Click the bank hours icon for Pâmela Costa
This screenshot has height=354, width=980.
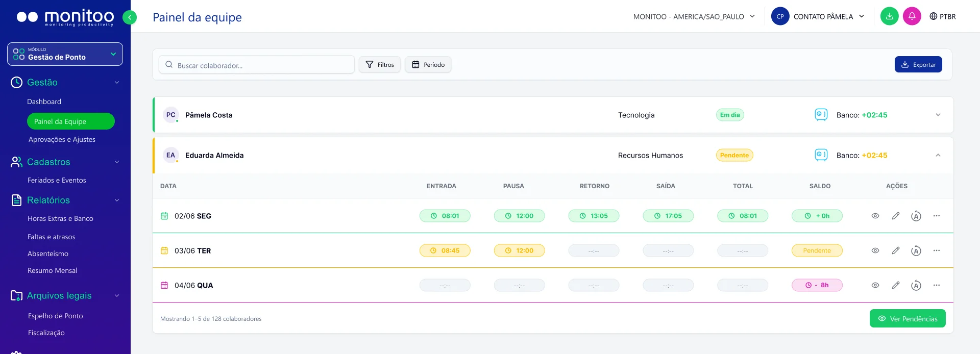[x=821, y=115]
